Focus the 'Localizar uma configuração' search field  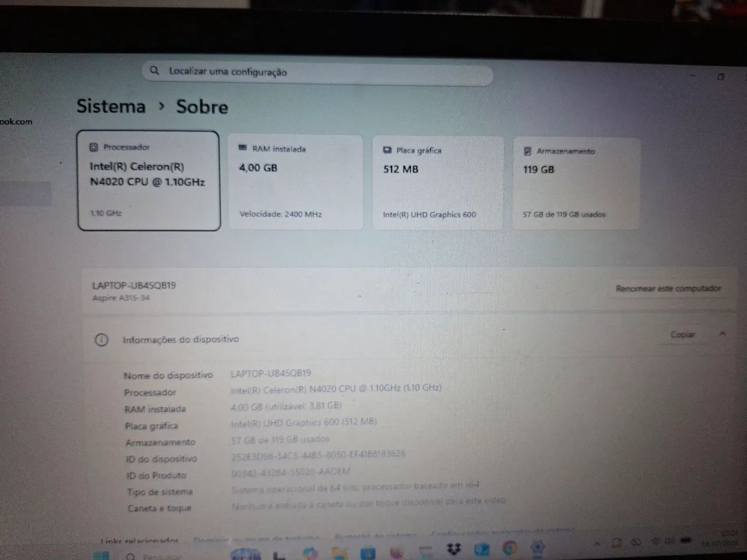pos(317,72)
